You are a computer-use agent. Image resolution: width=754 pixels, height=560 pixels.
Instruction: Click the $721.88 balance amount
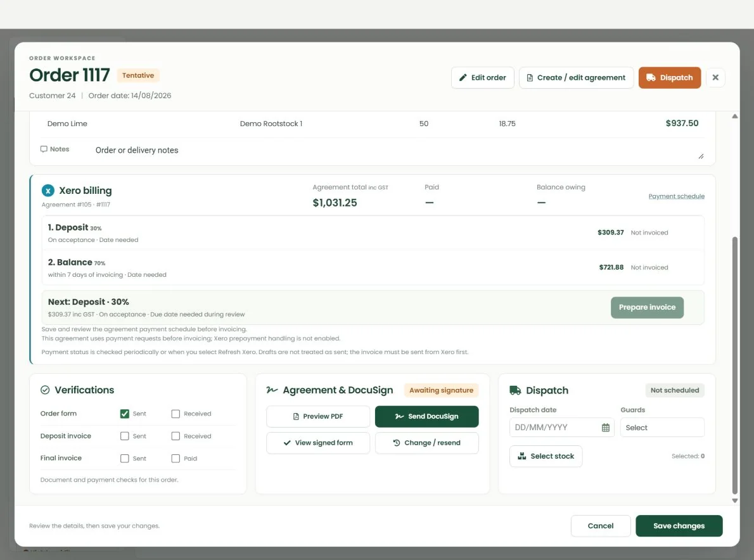coord(611,267)
